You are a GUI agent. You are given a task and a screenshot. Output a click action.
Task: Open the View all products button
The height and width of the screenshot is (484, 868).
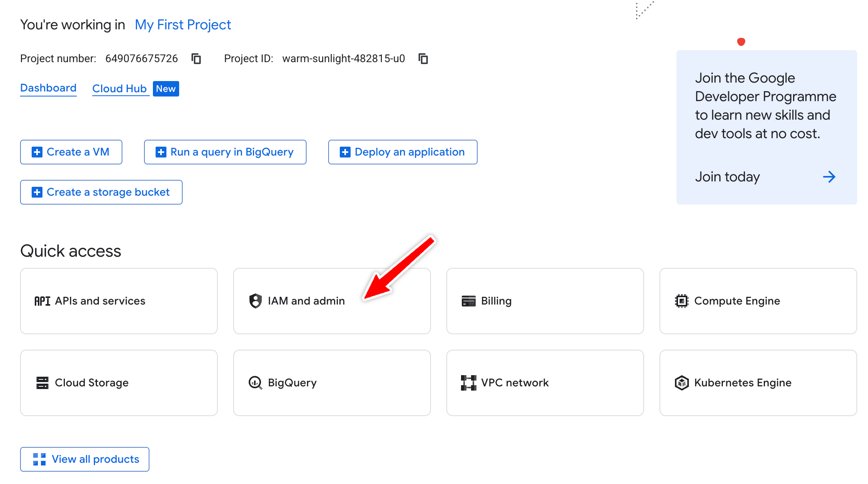[x=85, y=459]
